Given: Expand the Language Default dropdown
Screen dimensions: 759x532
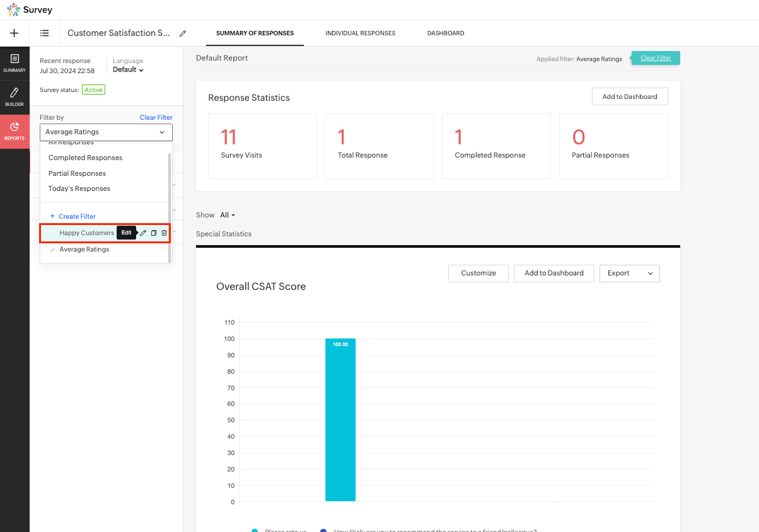Looking at the screenshot, I should point(128,70).
